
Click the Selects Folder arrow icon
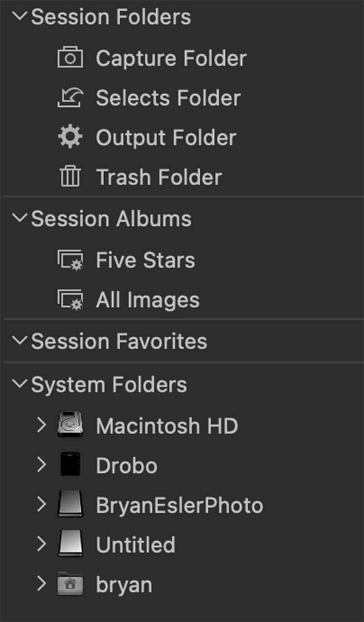tap(70, 98)
